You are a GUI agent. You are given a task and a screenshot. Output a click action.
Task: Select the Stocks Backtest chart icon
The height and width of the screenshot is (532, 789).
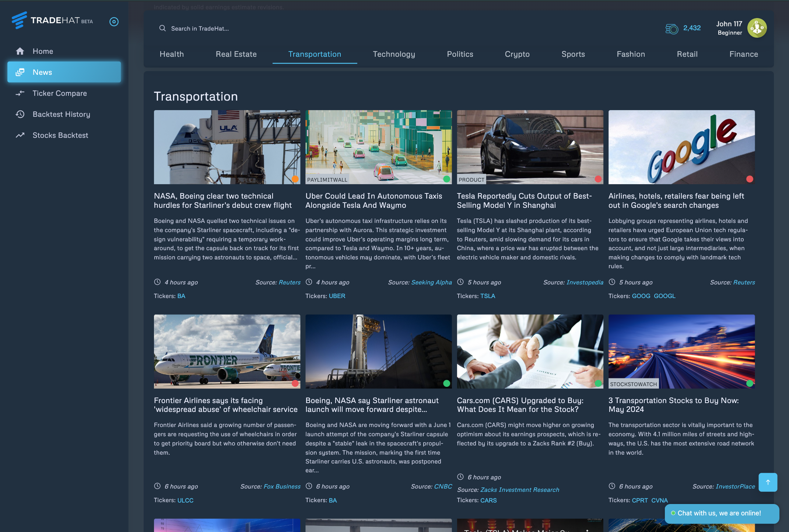(20, 135)
